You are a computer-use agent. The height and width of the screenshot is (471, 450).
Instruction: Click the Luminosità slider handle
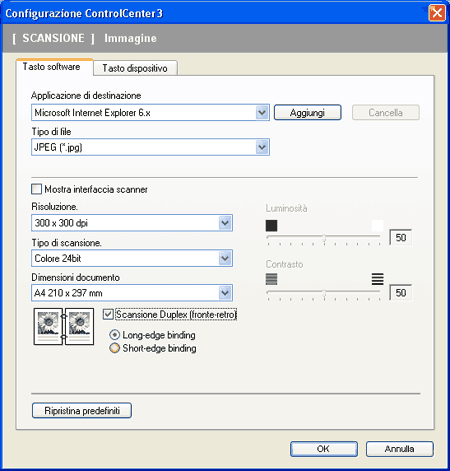pyautogui.click(x=324, y=238)
